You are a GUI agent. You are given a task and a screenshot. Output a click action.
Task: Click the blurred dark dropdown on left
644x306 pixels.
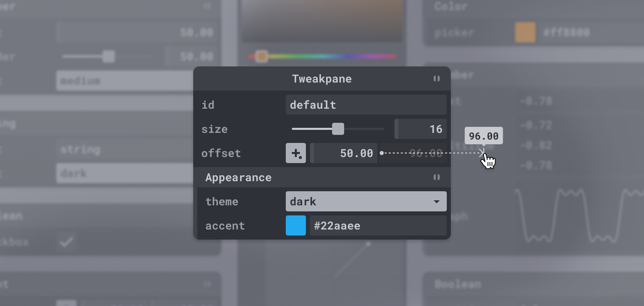tap(125, 173)
